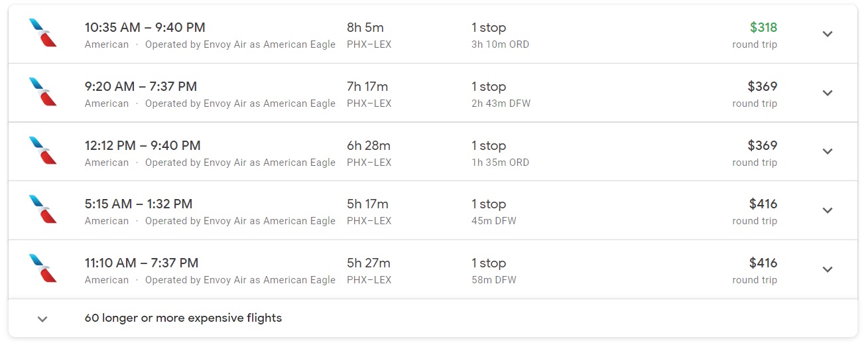The height and width of the screenshot is (343, 868).
Task: Select the $318 round trip price
Action: click(763, 28)
